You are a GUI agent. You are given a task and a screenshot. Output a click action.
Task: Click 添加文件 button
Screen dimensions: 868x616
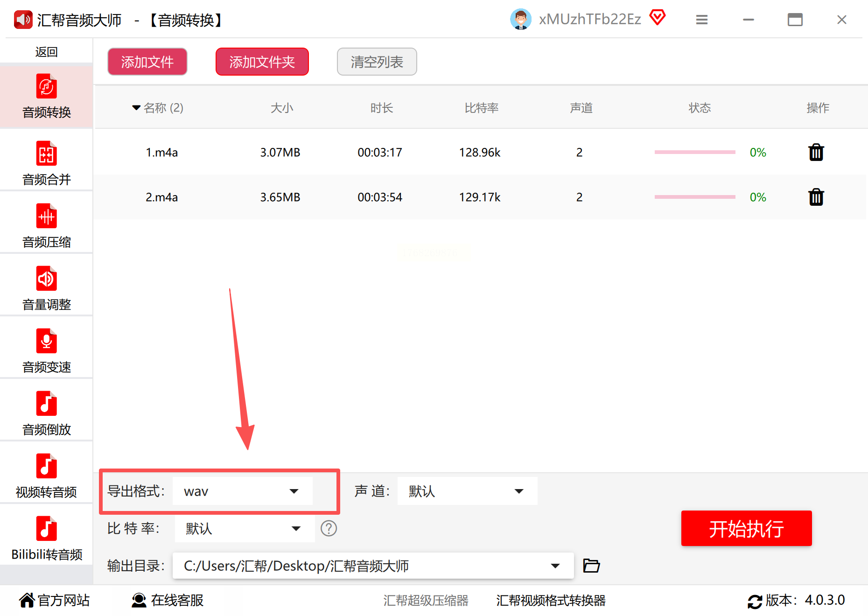point(147,62)
